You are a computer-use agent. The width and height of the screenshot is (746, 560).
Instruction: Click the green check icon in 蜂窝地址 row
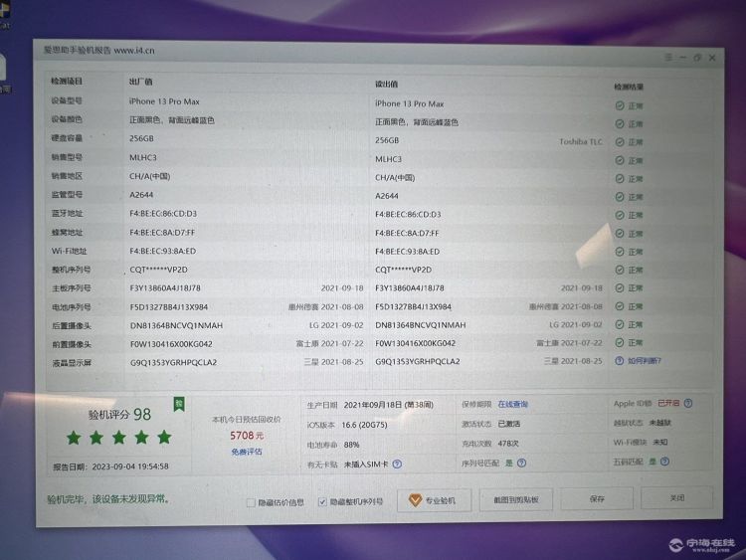point(620,233)
